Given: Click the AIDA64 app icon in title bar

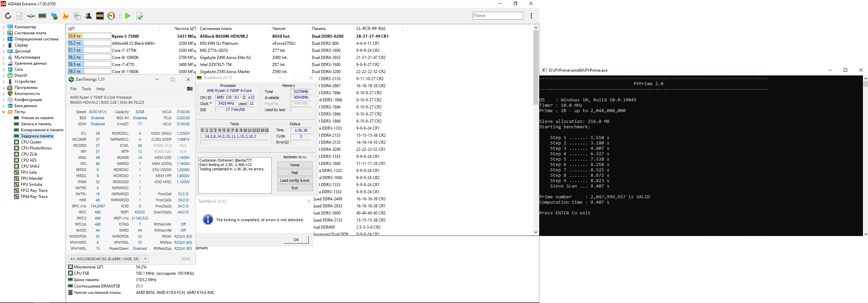Looking at the screenshot, I should pyautogui.click(x=3, y=4).
